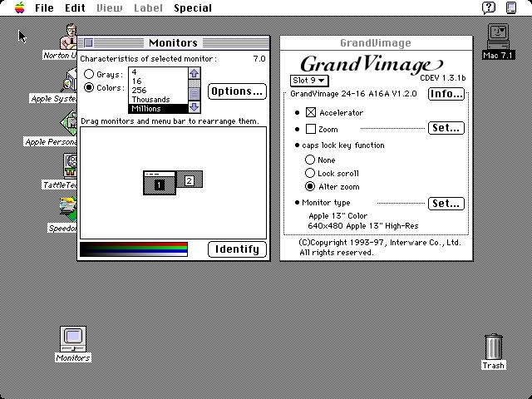Select the Monitors control panel desktop icon
Viewport: 532px width, 399px height.
(x=73, y=339)
